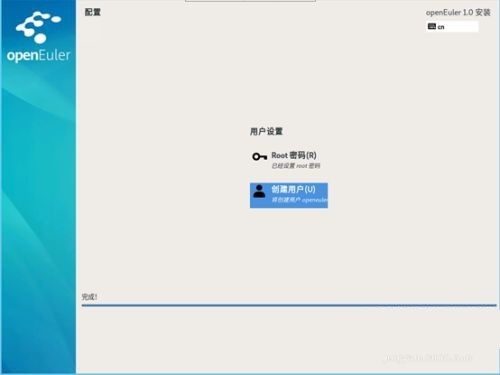Click the faint watermark text at bottom right
500x375 pixels.
(x=428, y=358)
